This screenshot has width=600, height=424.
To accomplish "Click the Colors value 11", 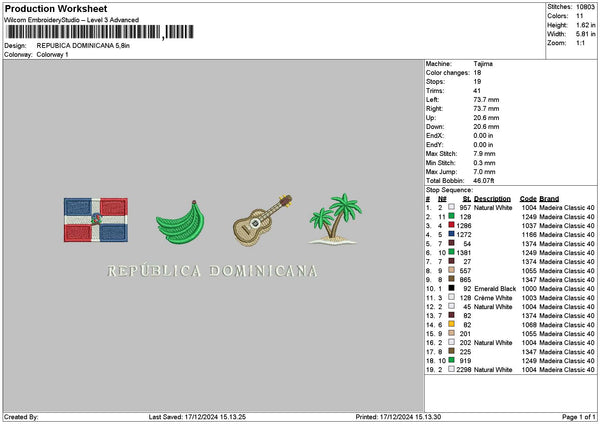I will point(580,16).
